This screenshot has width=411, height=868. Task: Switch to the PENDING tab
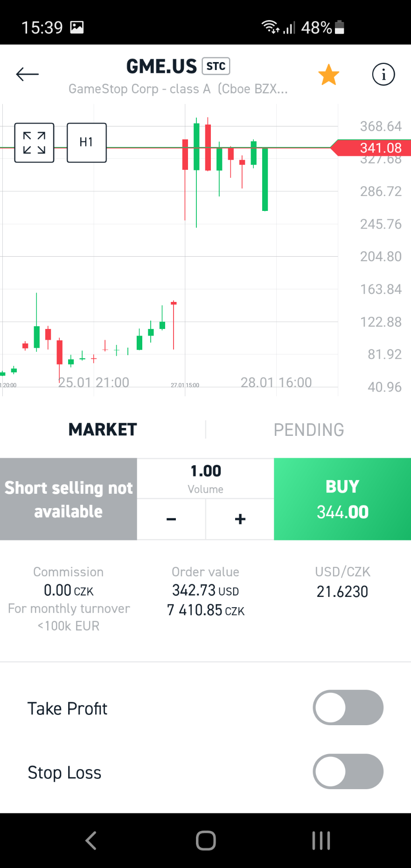pos(308,429)
